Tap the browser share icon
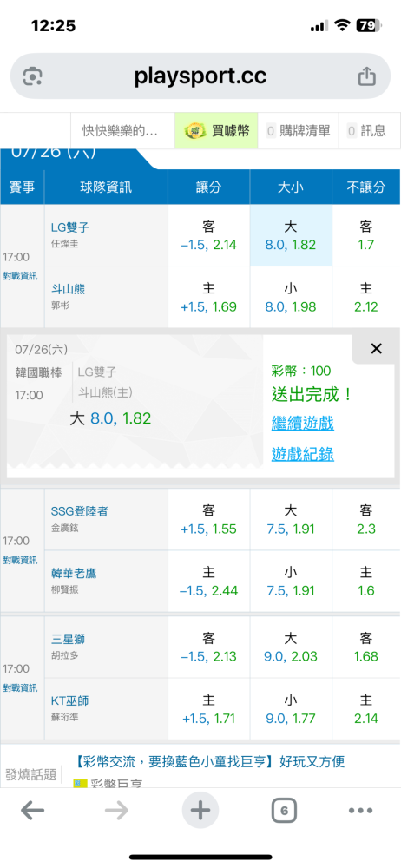Image resolution: width=401 pixels, height=868 pixels. click(x=366, y=76)
